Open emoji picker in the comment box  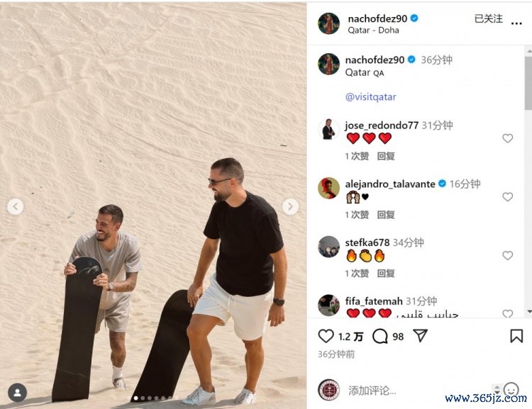tap(511, 390)
